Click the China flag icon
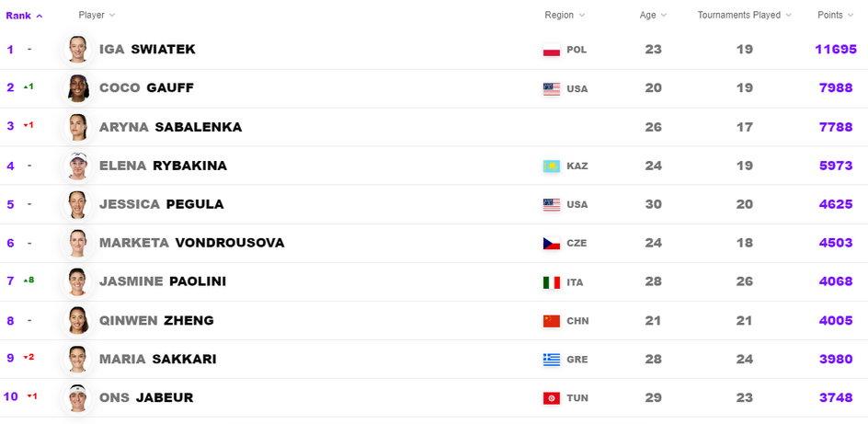This screenshot has height=424, width=868. pos(552,321)
